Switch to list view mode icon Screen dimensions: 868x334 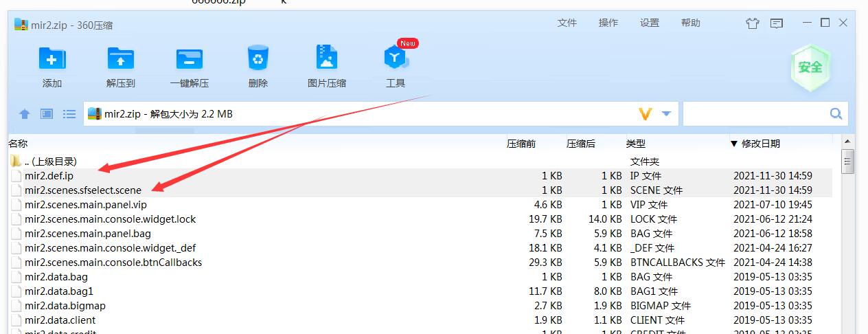tap(69, 114)
